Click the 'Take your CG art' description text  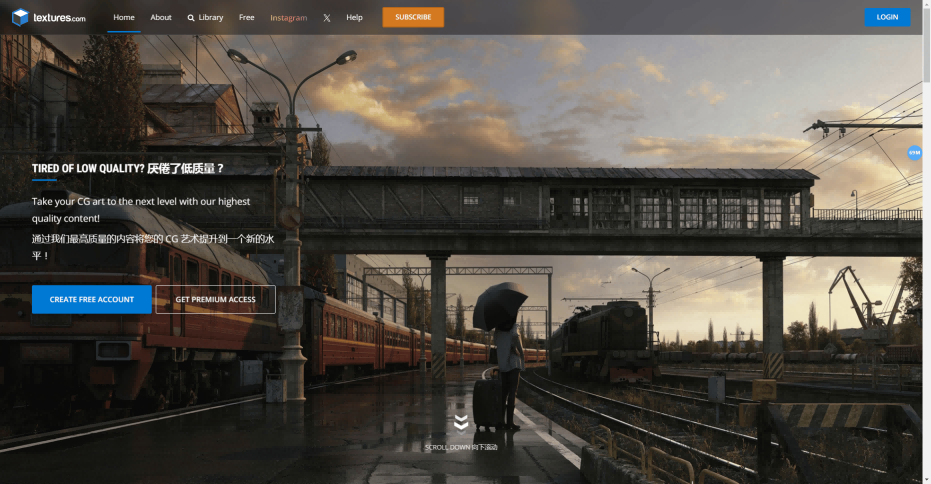(140, 209)
